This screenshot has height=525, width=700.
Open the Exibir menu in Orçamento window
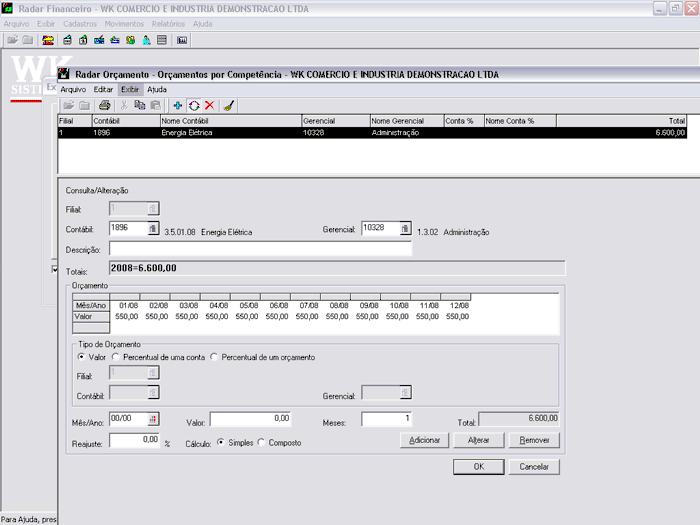pos(130,89)
